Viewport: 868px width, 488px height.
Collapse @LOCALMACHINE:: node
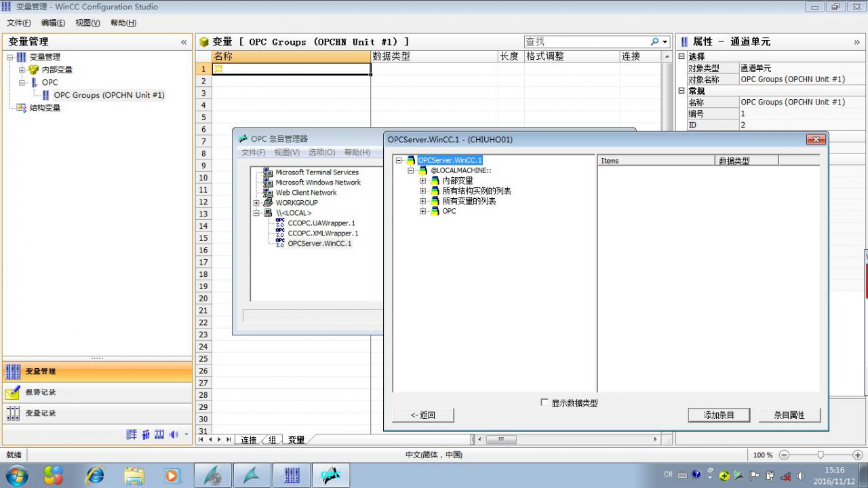click(x=411, y=170)
